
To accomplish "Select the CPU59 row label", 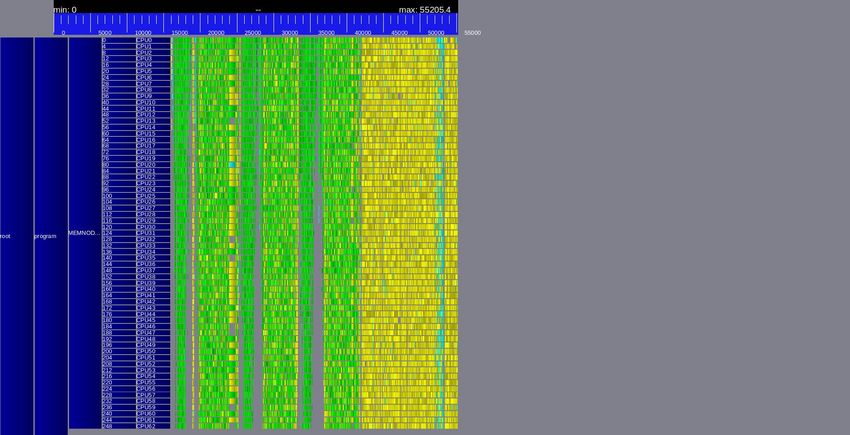I will (153, 407).
